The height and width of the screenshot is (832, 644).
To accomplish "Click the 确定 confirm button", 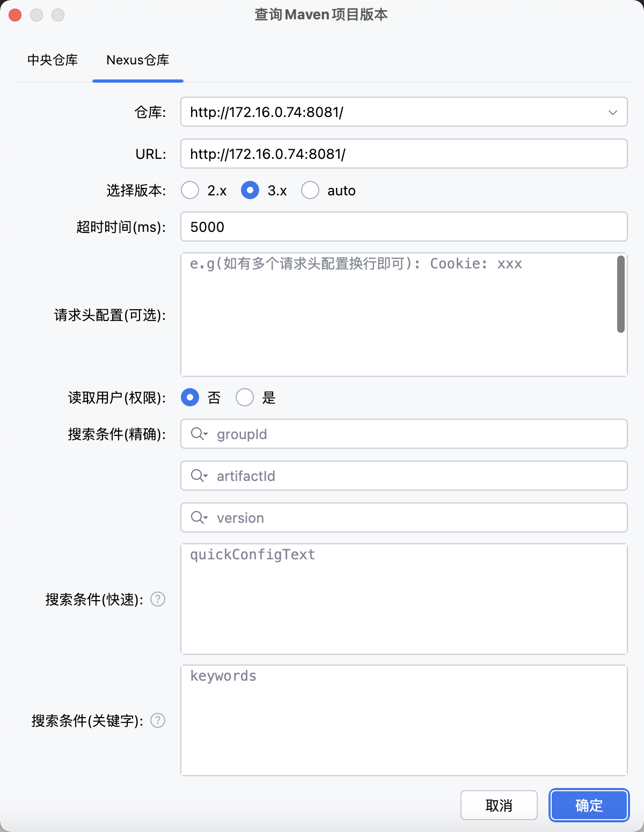I will [588, 805].
